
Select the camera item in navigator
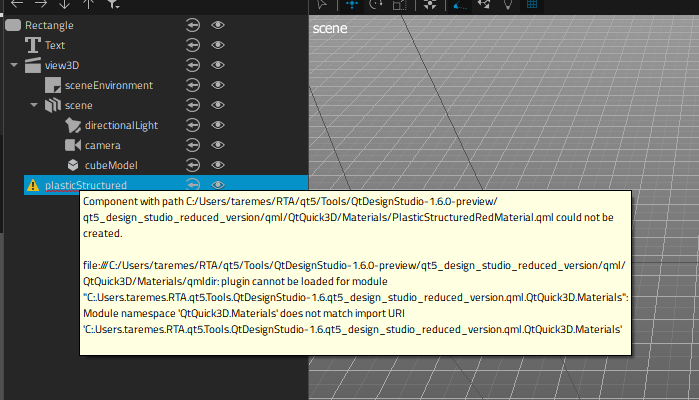click(x=103, y=145)
